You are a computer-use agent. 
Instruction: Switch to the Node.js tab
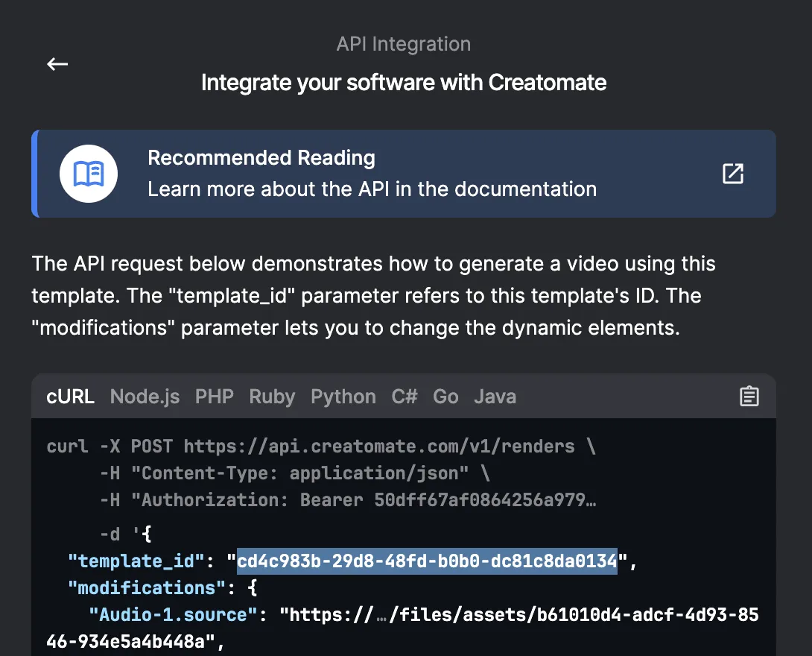(x=145, y=397)
